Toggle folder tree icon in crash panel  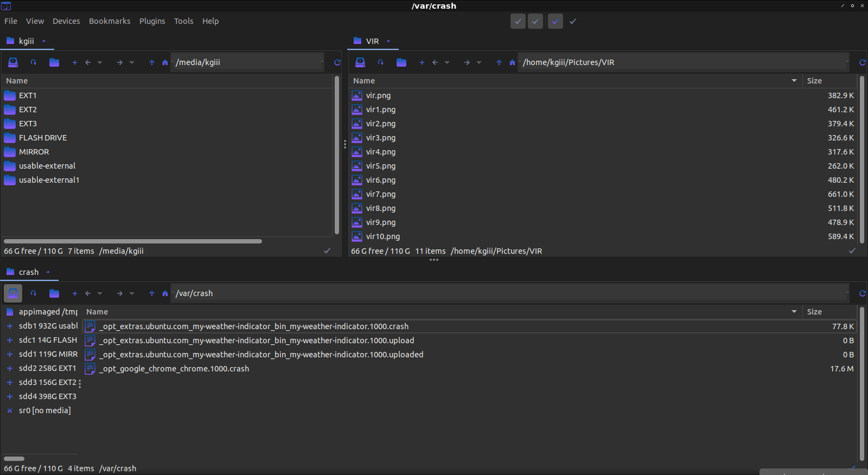(x=54, y=293)
